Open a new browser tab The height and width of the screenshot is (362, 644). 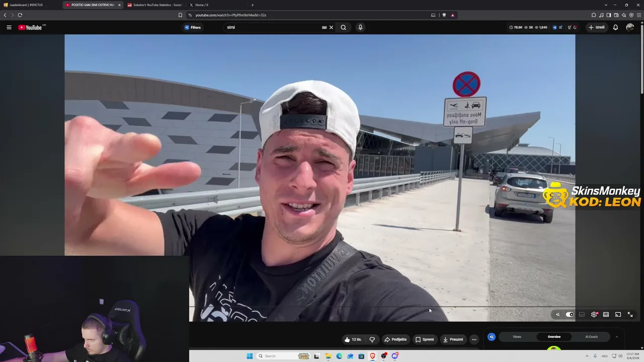[x=253, y=5]
